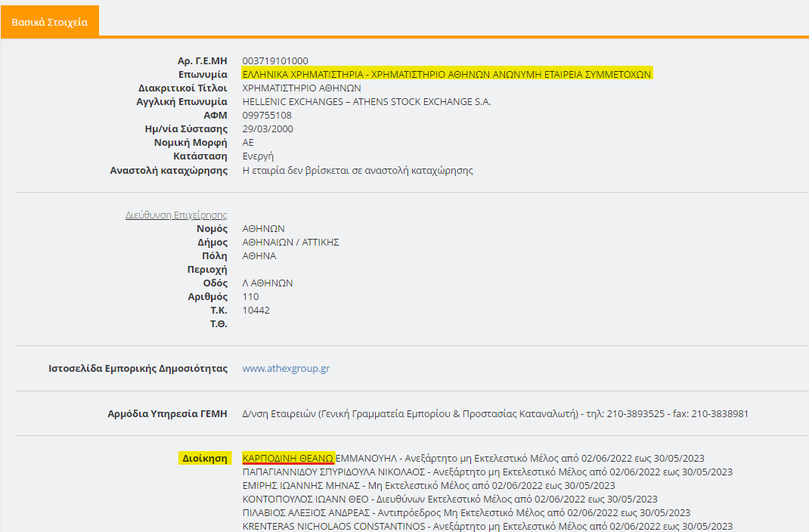The image size is (809, 532).
Task: Select the highlighted company name ΕΛΛΗΝΙΚΑ ΧΡΗΜΑΤΙΣΤΗΡΙΑ
Action: tap(447, 74)
